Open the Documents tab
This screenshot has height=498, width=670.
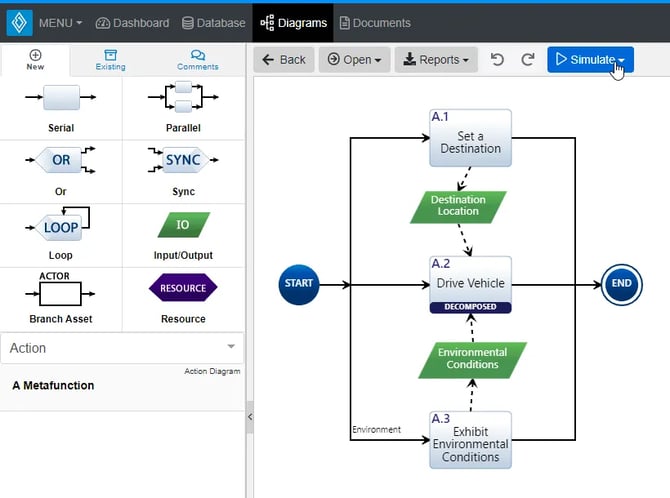point(375,23)
